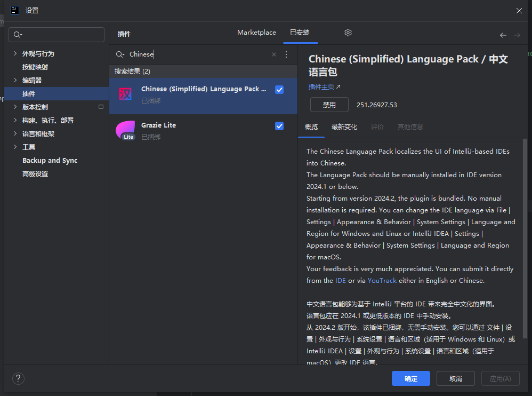Select 插件 in settings tree
This screenshot has width=532, height=396.
pyautogui.click(x=57, y=93)
